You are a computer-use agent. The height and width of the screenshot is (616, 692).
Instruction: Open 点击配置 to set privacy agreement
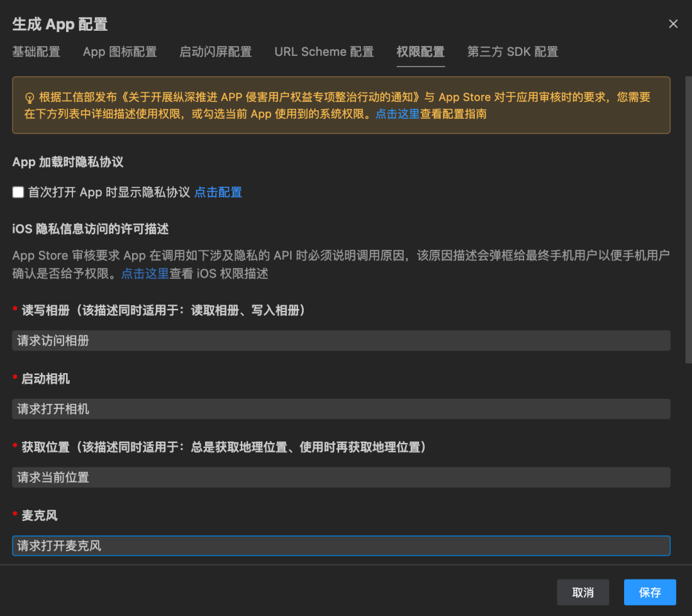pyautogui.click(x=218, y=192)
